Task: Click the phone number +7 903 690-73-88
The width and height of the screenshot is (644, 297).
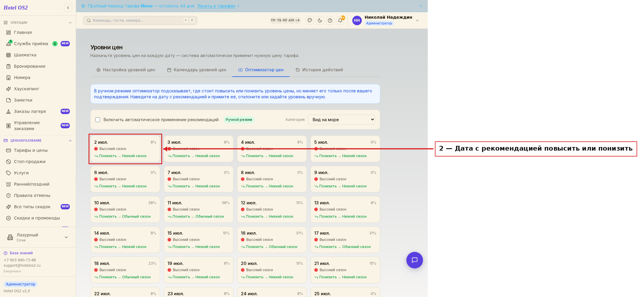Action: (x=20, y=260)
